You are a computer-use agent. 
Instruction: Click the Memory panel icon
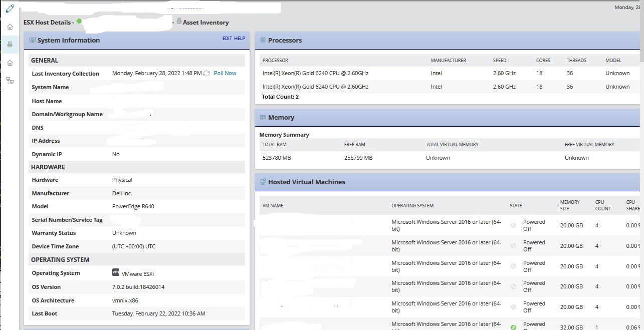tap(263, 117)
